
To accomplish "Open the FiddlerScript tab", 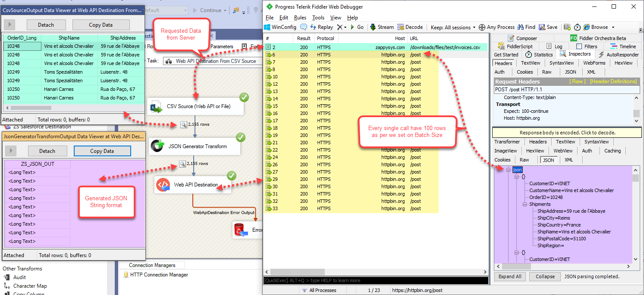I will click(x=515, y=47).
